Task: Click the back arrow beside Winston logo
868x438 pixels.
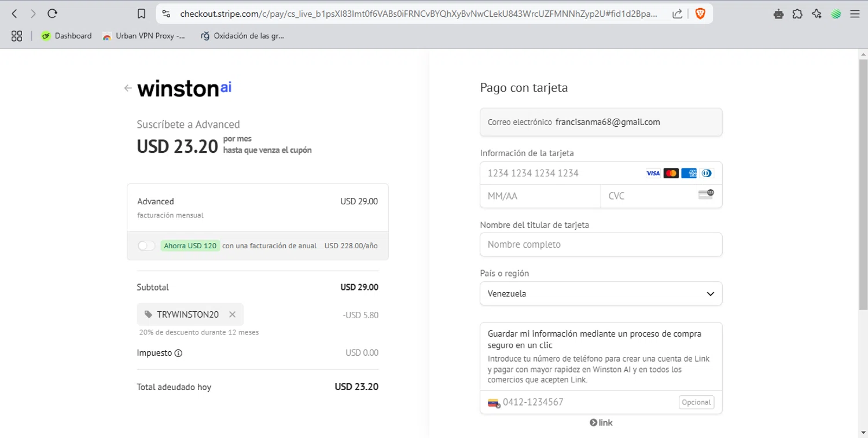Action: pos(128,88)
